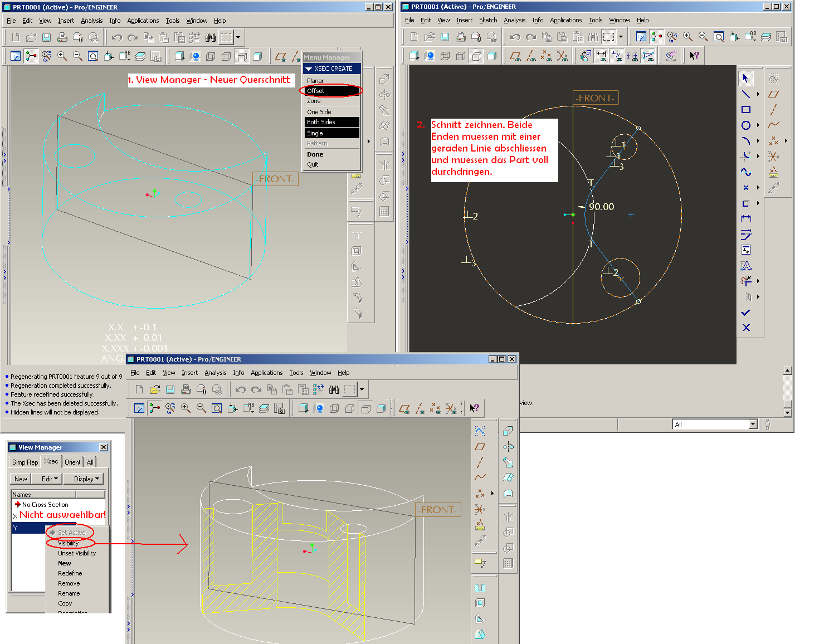Image resolution: width=829 pixels, height=644 pixels.
Task: Toggle coordinate systems display in sketch window
Action: (562, 55)
